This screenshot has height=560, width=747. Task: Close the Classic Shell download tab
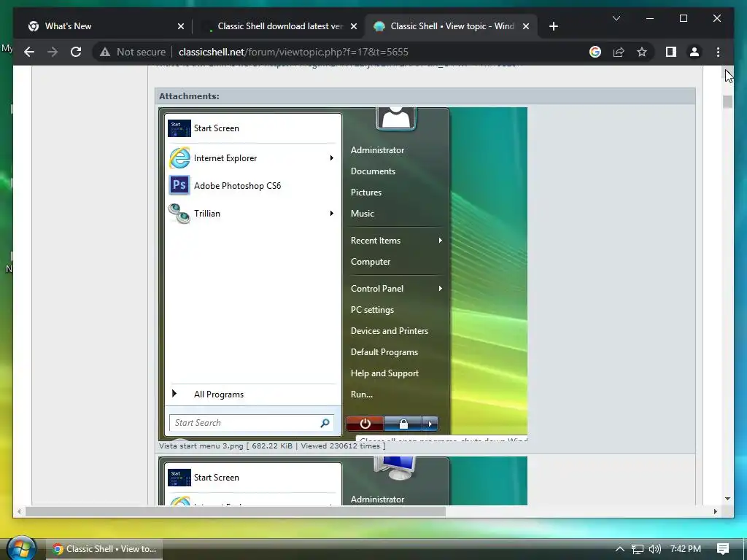click(354, 26)
